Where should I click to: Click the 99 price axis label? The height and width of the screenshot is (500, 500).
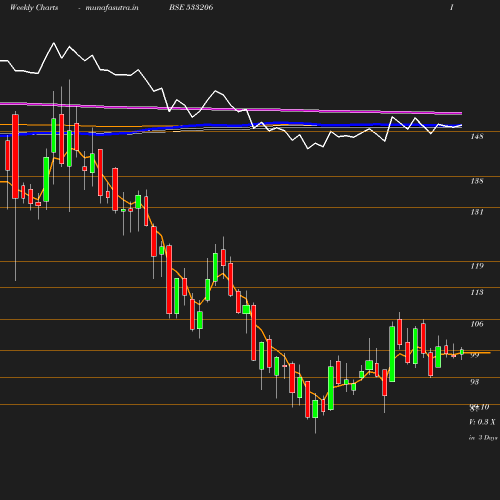click(x=475, y=355)
